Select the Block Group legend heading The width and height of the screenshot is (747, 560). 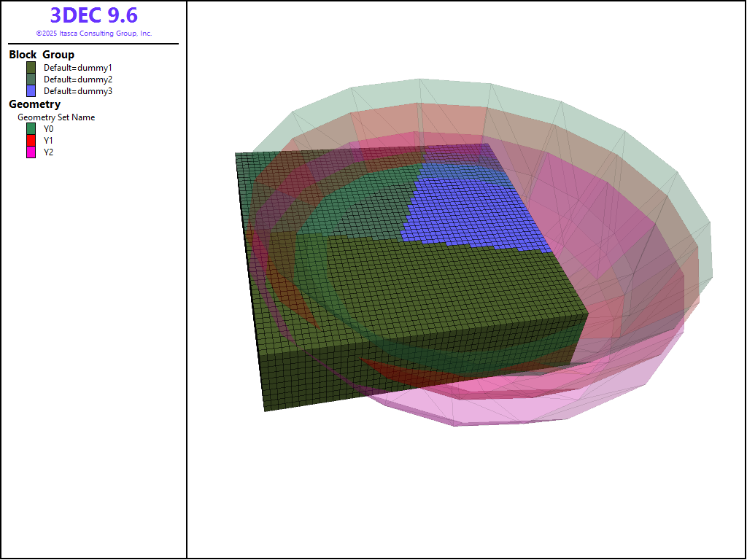pos(42,55)
